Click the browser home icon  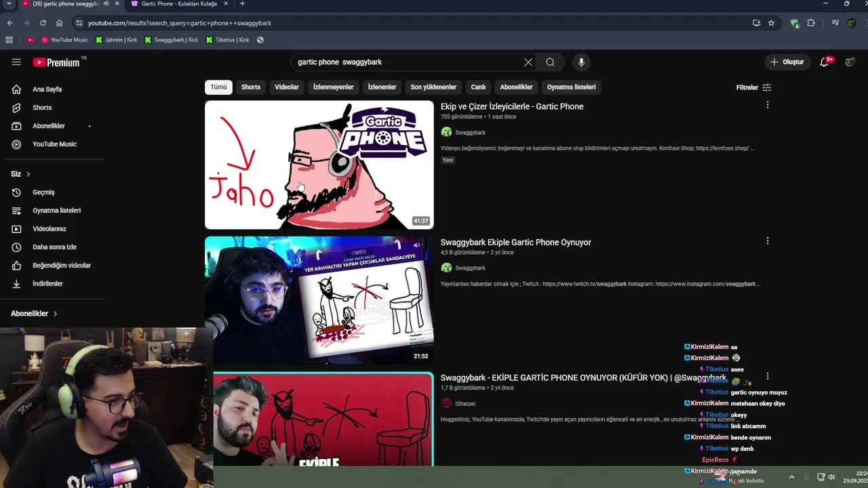(x=59, y=23)
